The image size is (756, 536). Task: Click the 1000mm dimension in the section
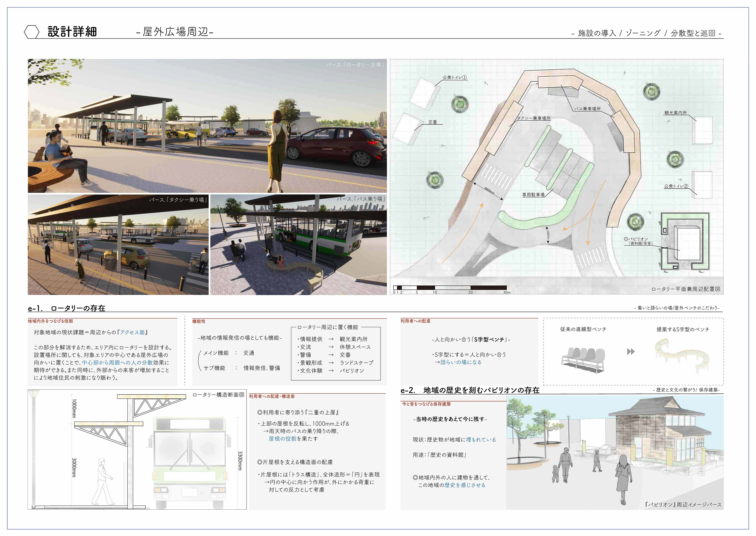click(74, 408)
